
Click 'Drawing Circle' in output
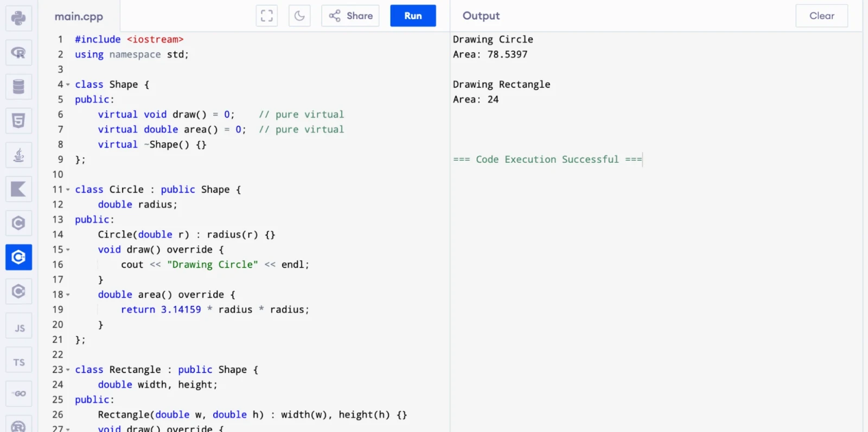493,39
